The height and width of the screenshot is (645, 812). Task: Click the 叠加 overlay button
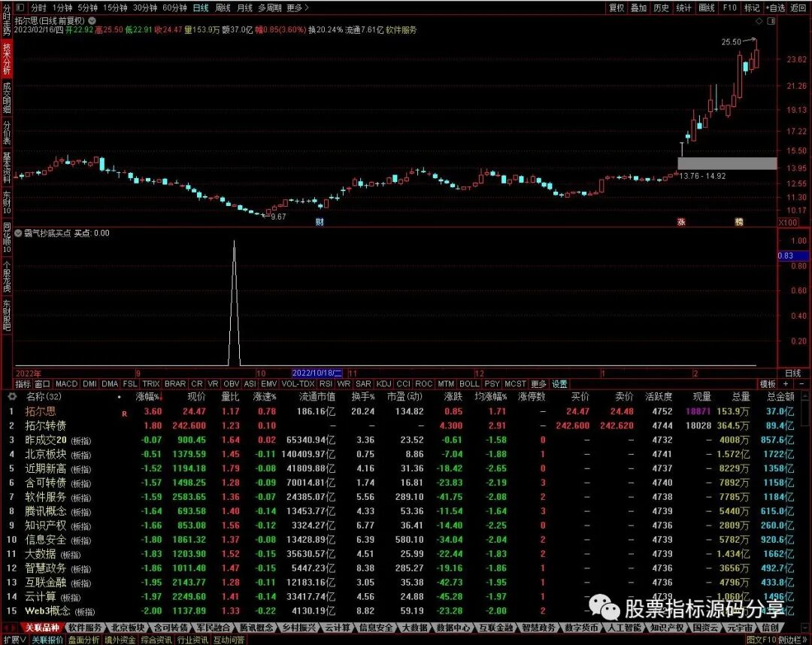638,8
